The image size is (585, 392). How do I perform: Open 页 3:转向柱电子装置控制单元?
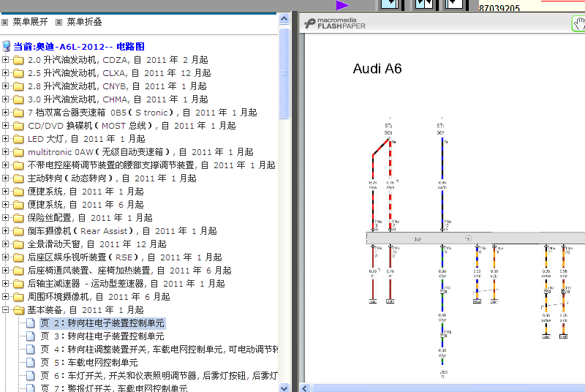102,336
